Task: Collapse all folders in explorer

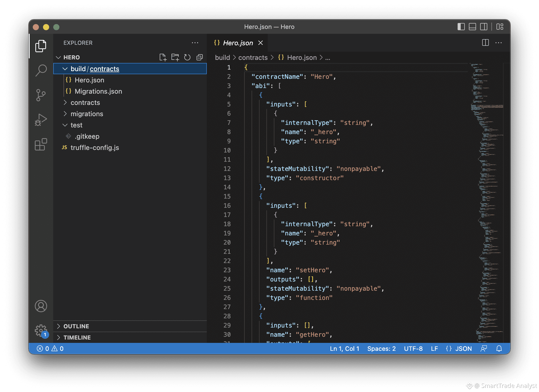Action: [200, 57]
